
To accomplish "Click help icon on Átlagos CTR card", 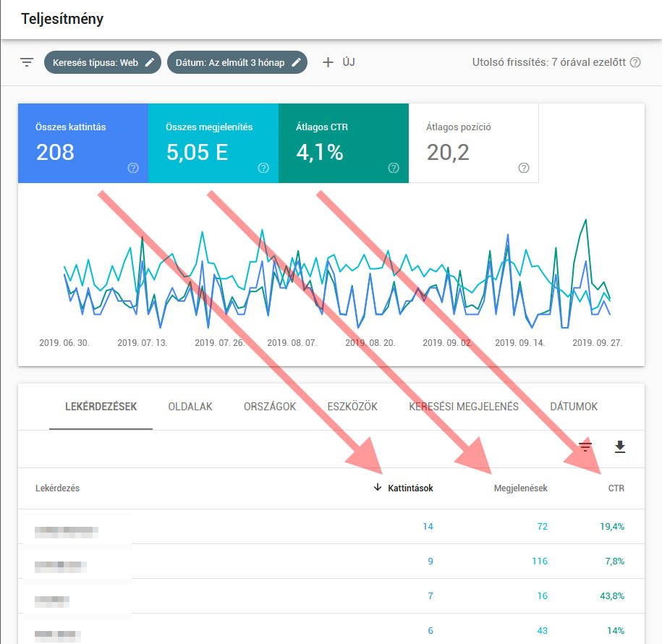I will (x=394, y=168).
